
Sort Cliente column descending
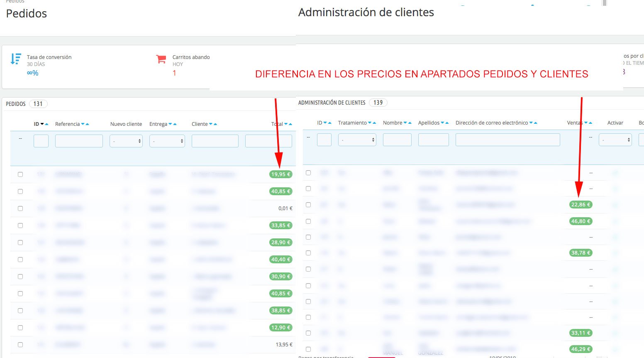(x=211, y=124)
